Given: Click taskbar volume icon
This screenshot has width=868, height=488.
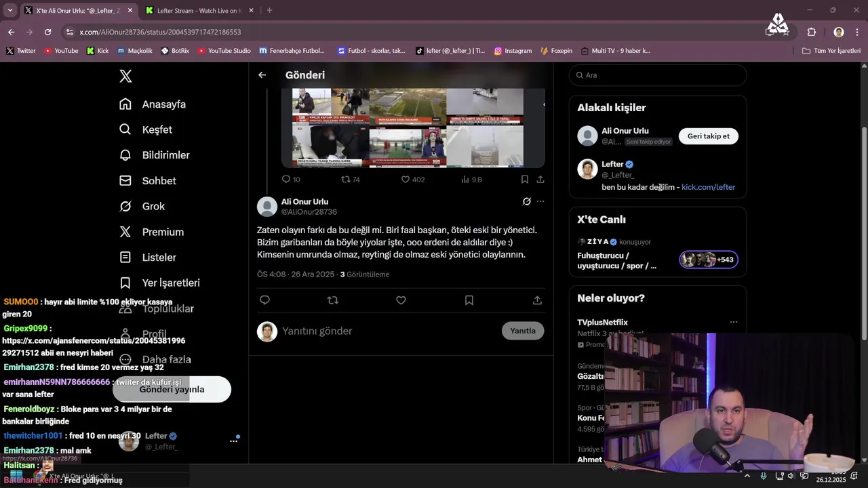Looking at the screenshot, I should click(791, 476).
